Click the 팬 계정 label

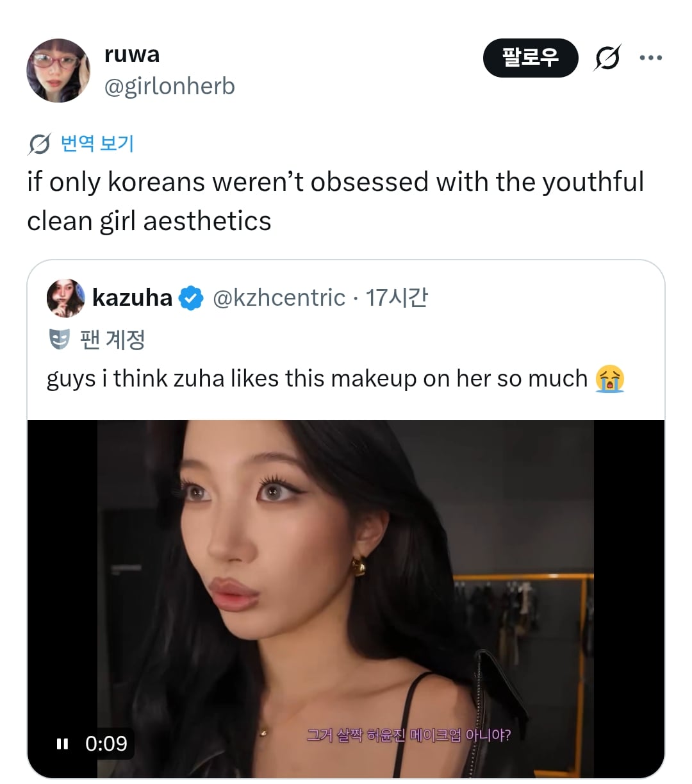[113, 339]
